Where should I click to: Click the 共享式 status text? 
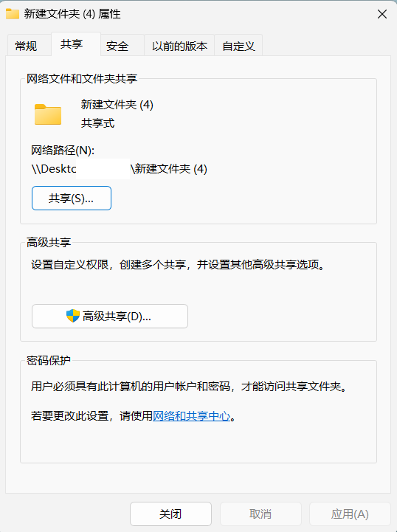click(97, 122)
